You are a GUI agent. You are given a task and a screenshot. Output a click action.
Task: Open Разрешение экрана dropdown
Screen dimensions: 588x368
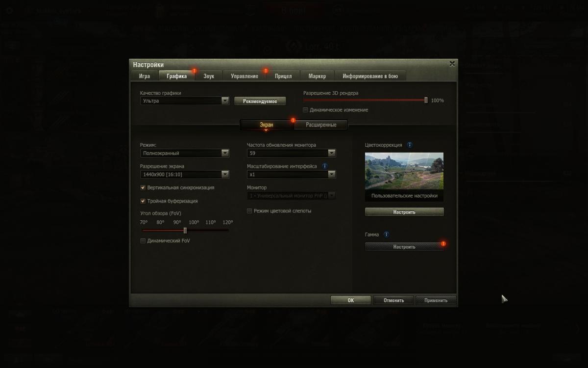click(185, 174)
